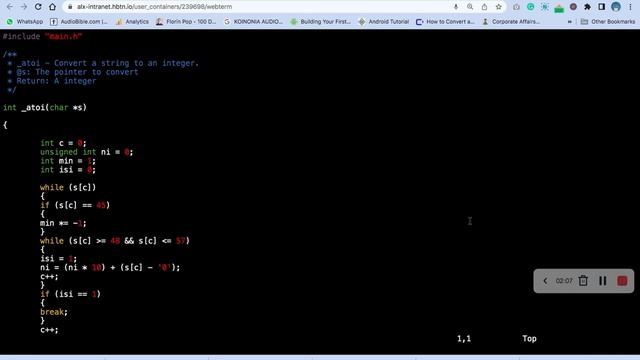Open the Analytics bookmark
This screenshot has width=640, height=360.
(x=132, y=22)
